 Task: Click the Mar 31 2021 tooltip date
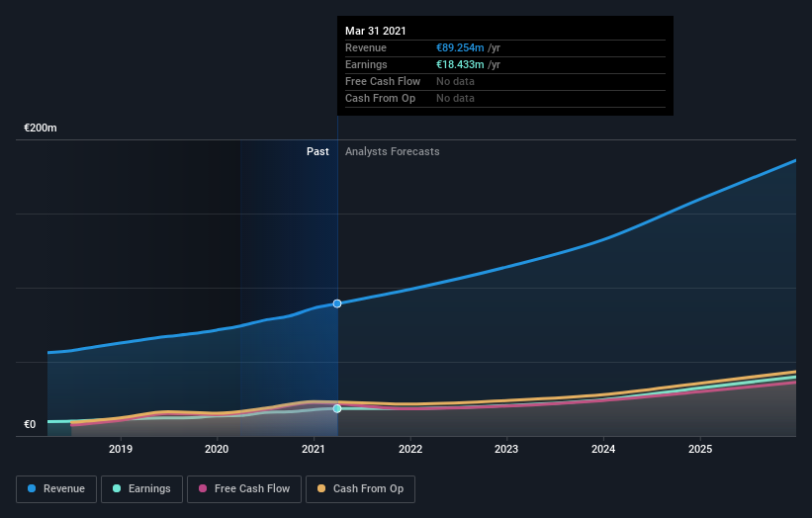[x=376, y=31]
